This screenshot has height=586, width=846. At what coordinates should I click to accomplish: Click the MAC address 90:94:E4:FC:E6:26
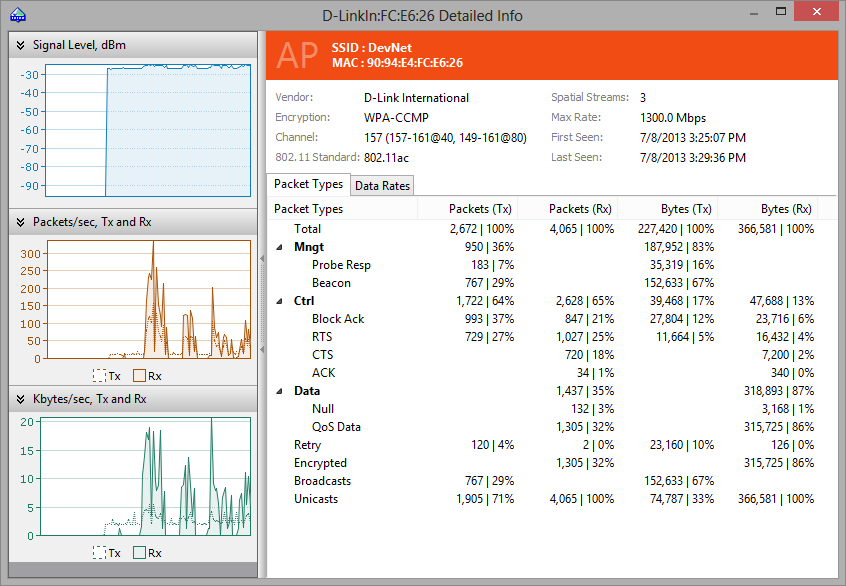415,63
